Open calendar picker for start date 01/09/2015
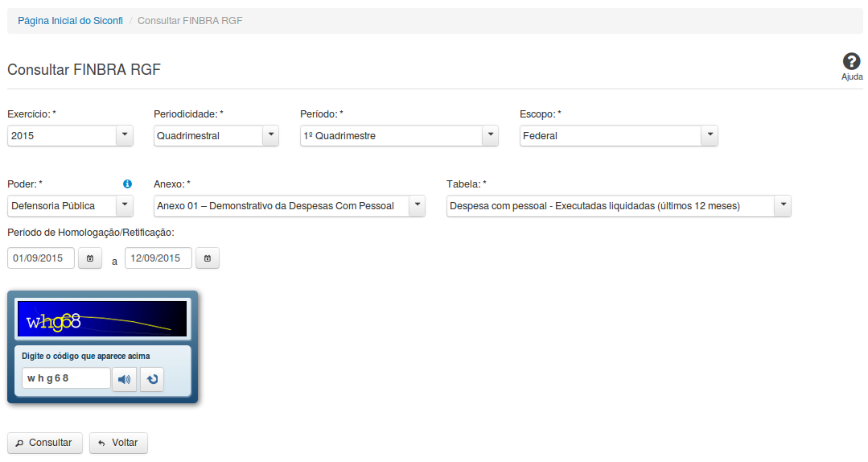Viewport: 868px width, 462px height. point(90,258)
